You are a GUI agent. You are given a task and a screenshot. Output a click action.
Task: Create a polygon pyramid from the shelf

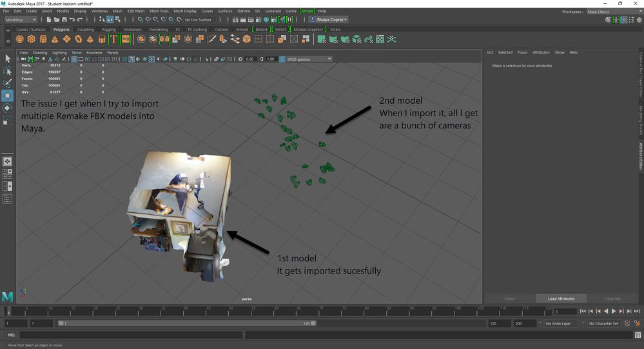coord(90,39)
